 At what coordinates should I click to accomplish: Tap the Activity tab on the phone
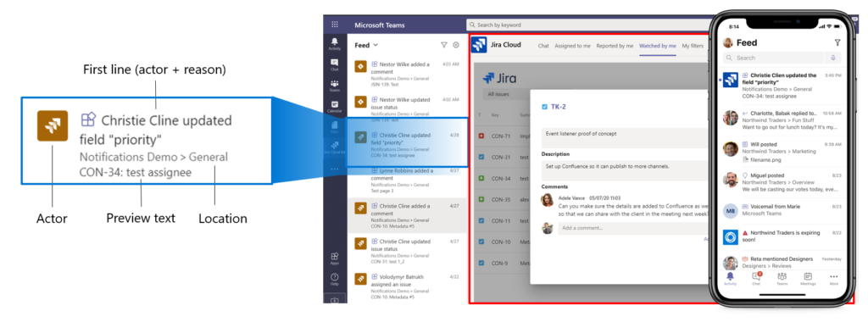tap(730, 278)
